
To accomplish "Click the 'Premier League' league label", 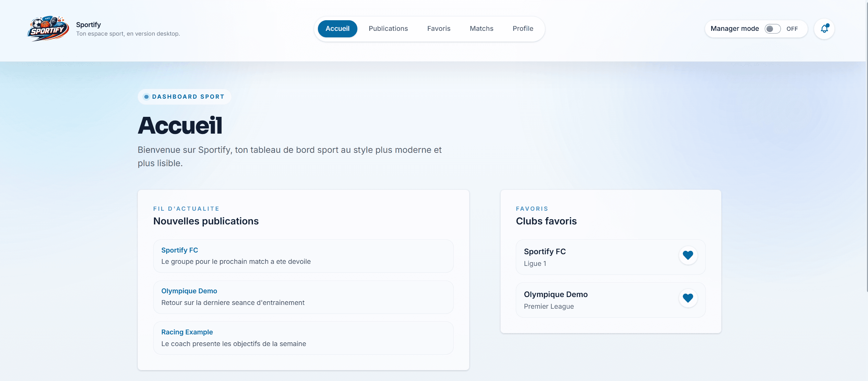I will 549,306.
